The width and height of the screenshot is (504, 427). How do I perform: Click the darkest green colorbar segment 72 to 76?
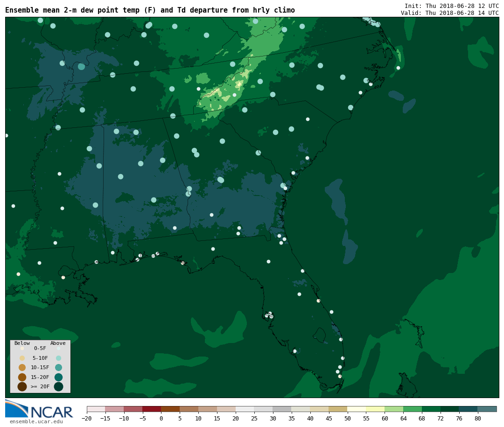click(x=450, y=409)
